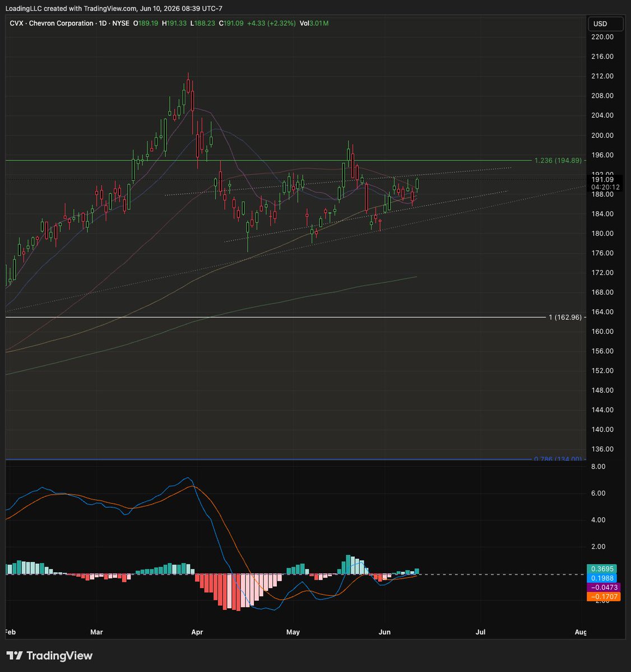Screen dimensions: 631x672
Task: Click the '180.00' price axis label
Action: point(602,234)
